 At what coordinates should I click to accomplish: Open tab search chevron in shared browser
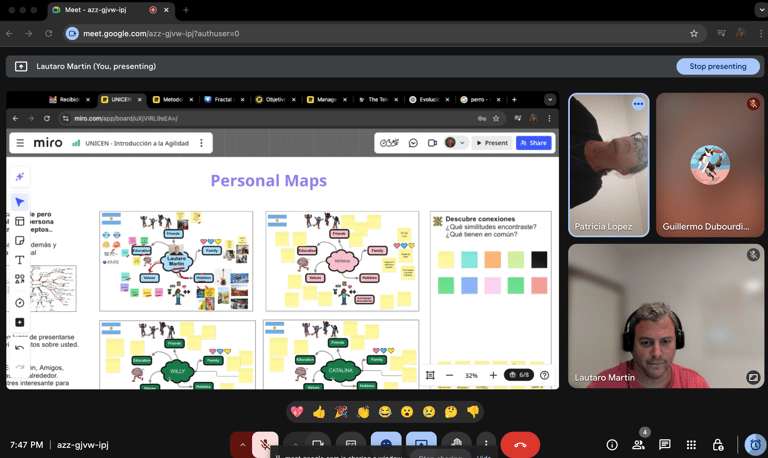coord(550,99)
